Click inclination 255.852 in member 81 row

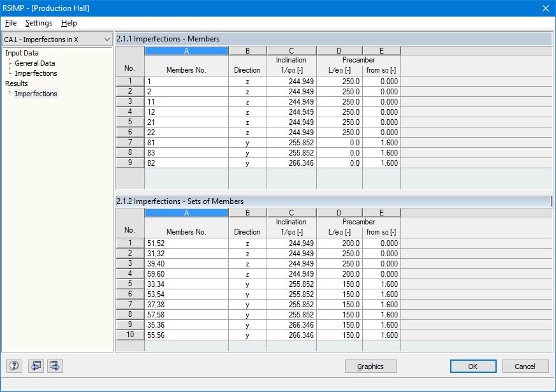(291, 143)
